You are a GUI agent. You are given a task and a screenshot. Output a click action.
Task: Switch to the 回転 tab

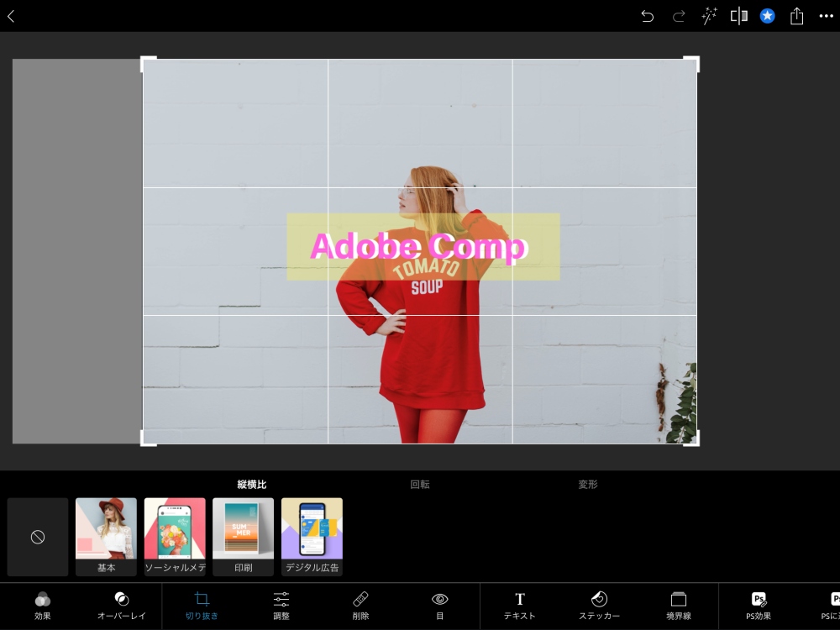coord(419,485)
